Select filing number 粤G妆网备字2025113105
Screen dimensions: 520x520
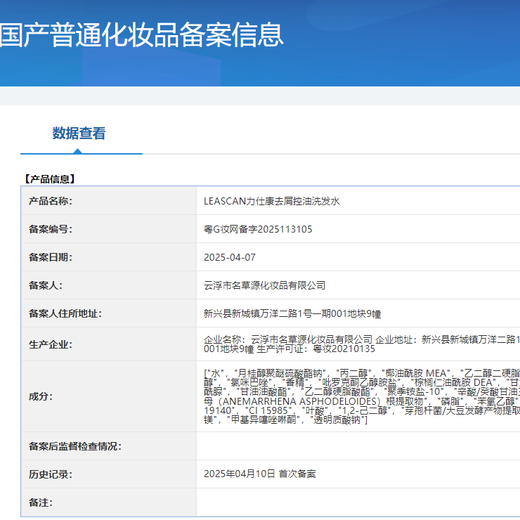click(258, 229)
